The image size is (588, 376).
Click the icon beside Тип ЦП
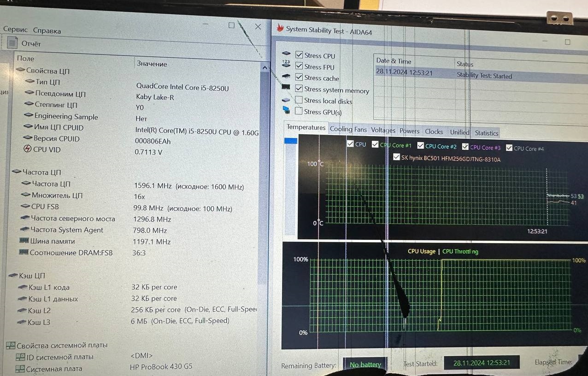coord(29,82)
